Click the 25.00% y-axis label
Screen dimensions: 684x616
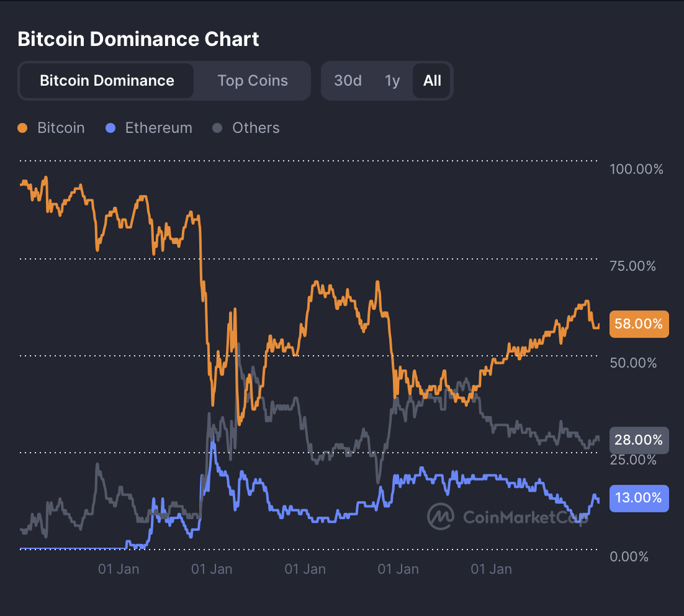click(x=632, y=460)
